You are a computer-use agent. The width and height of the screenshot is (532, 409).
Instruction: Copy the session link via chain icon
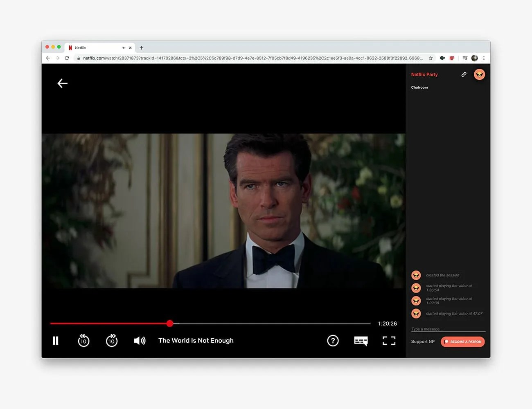[464, 74]
